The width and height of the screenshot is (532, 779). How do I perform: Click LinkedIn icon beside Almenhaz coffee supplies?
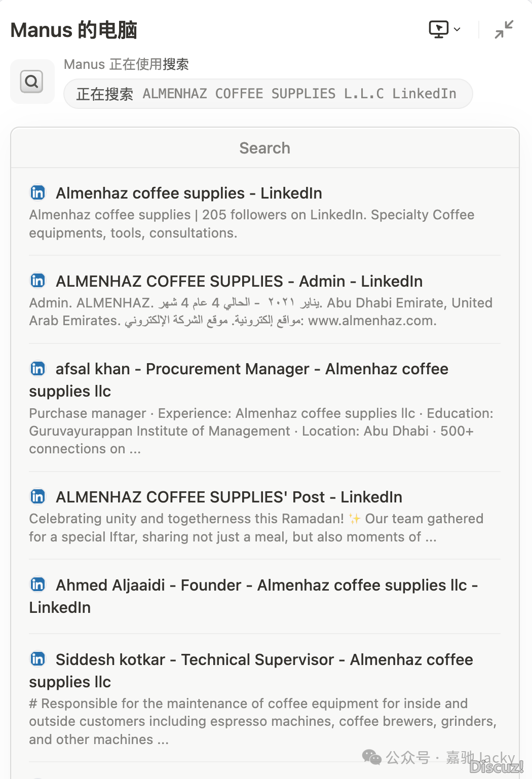[x=38, y=192]
